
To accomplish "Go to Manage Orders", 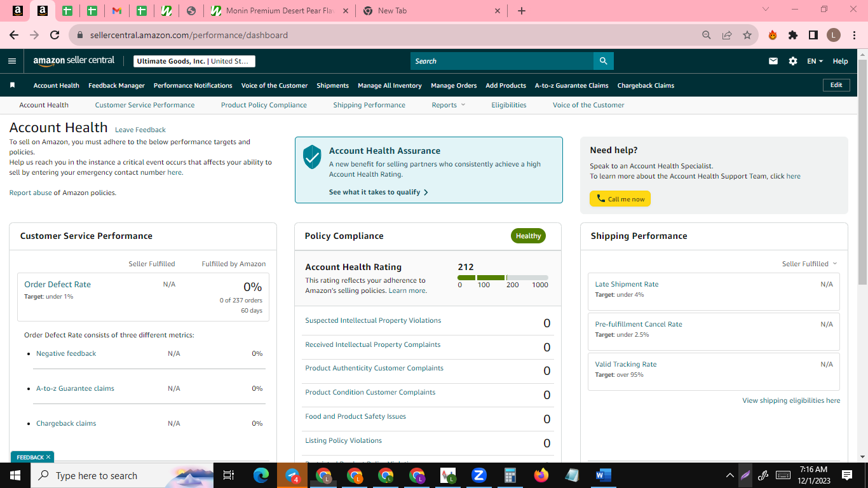I will pyautogui.click(x=454, y=85).
